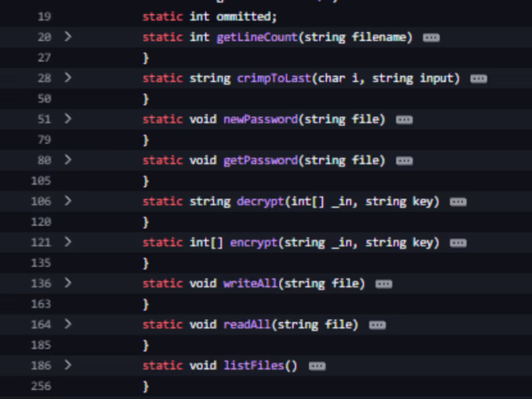Image resolution: width=532 pixels, height=399 pixels.
Task: Click ellipsis badge next to readAll
Action: click(x=377, y=325)
